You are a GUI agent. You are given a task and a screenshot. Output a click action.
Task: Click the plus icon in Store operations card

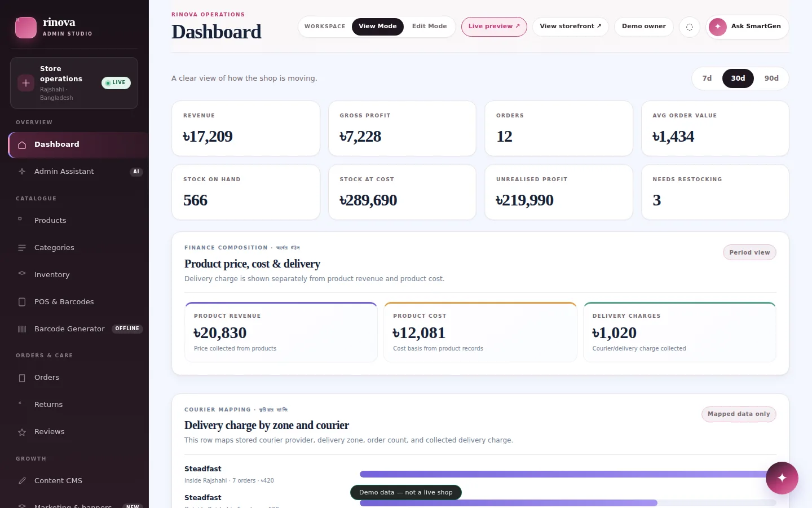point(26,83)
